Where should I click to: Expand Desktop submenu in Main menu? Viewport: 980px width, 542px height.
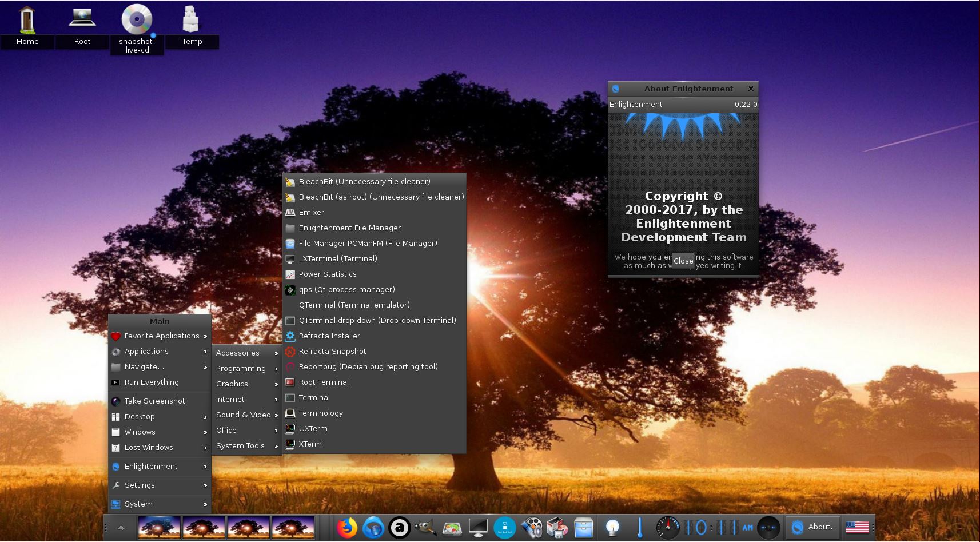[160, 416]
